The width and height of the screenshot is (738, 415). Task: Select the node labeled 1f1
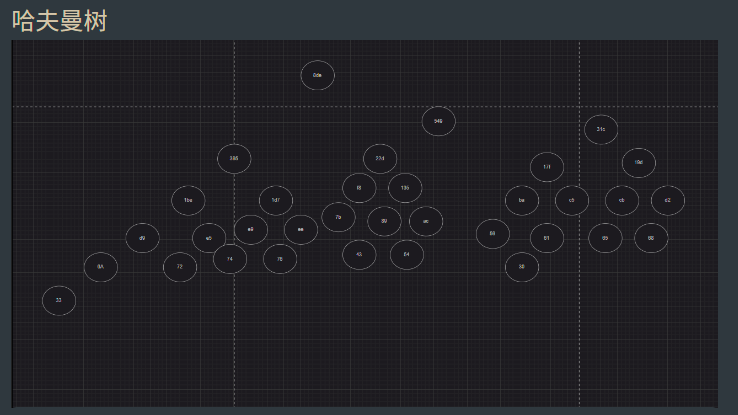coord(547,167)
